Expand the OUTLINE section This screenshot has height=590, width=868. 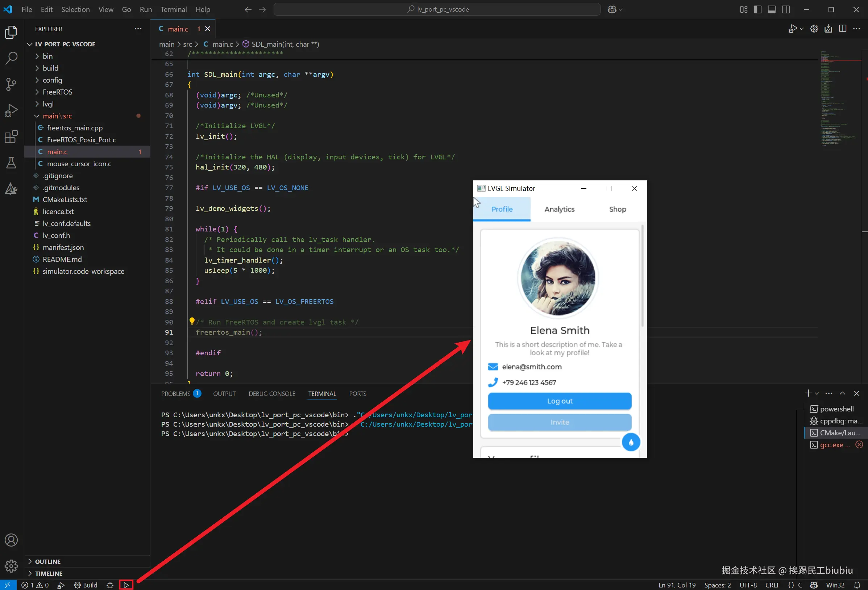47,561
